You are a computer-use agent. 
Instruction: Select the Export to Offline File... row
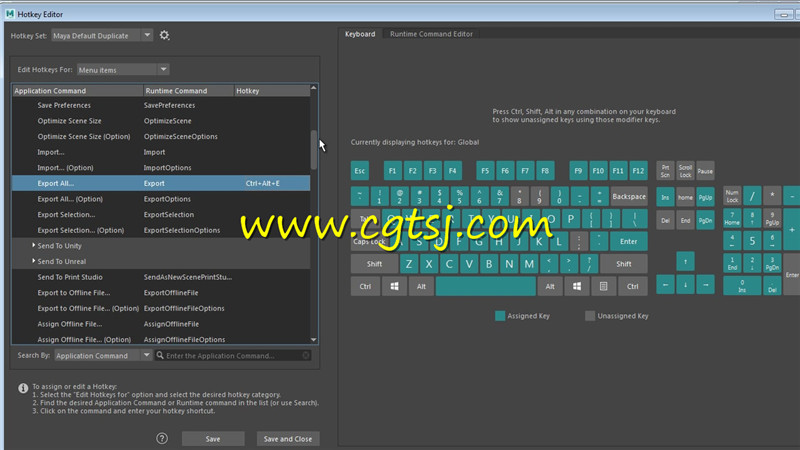pos(161,293)
